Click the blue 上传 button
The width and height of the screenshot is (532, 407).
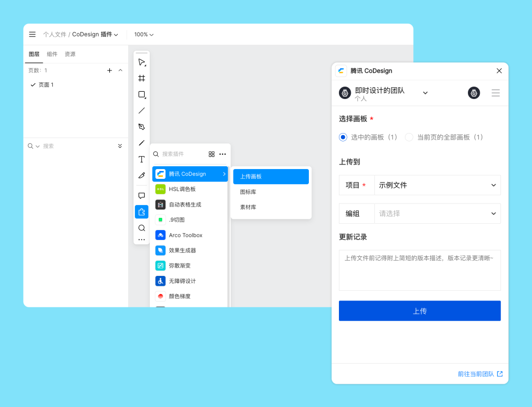420,310
